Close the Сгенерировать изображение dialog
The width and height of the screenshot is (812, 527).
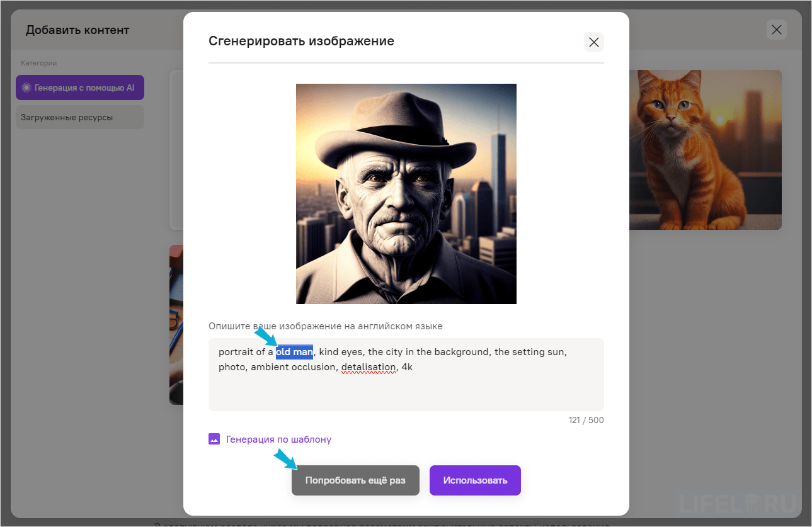pyautogui.click(x=593, y=42)
